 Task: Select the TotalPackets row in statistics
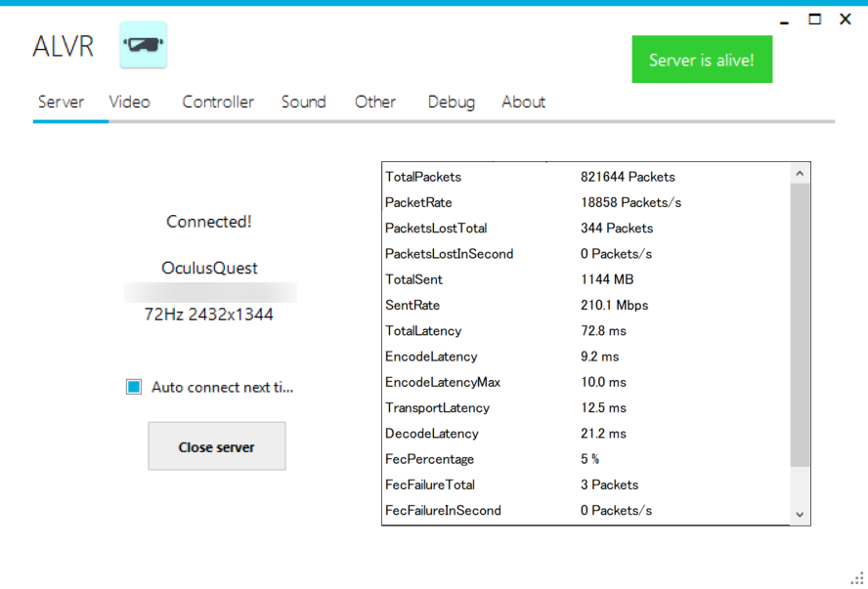coord(585,177)
